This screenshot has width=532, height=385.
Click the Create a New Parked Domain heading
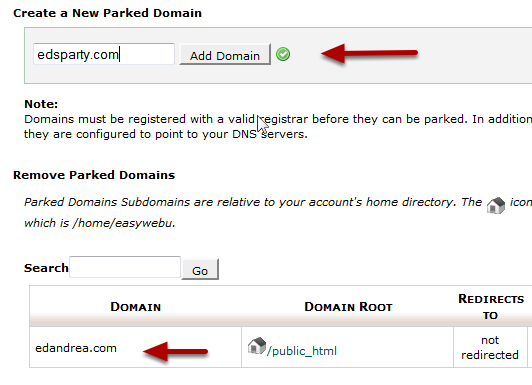[x=107, y=13]
